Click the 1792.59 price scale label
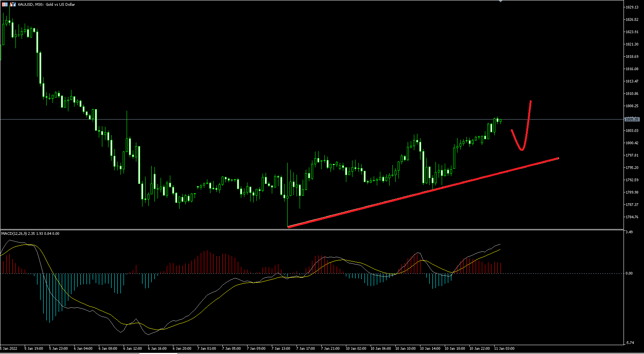Image resolution: width=644 pixels, height=354 pixels. pyautogui.click(x=632, y=180)
